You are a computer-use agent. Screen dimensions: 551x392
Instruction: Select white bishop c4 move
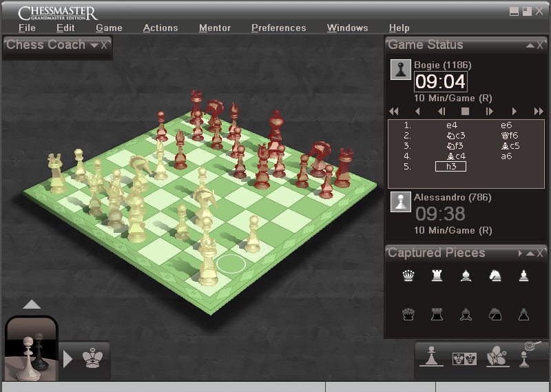point(456,156)
